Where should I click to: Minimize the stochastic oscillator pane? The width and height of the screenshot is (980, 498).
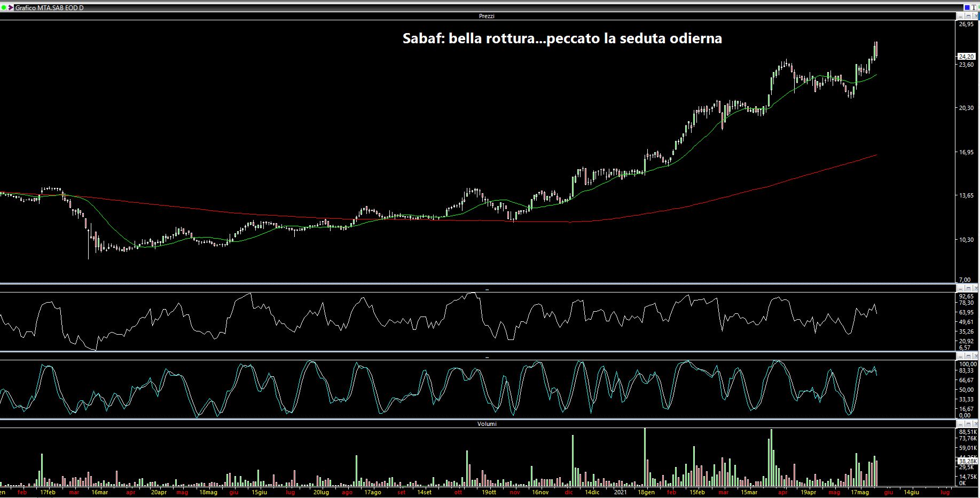click(960, 356)
